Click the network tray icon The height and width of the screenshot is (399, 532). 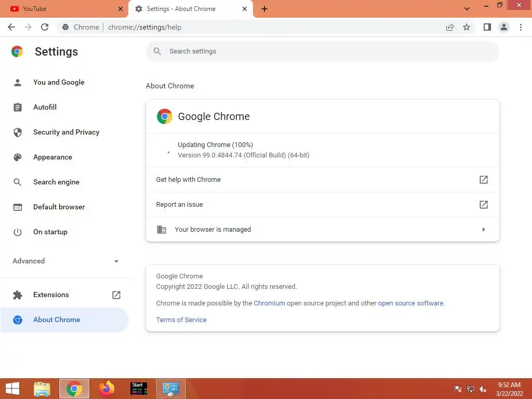click(471, 389)
